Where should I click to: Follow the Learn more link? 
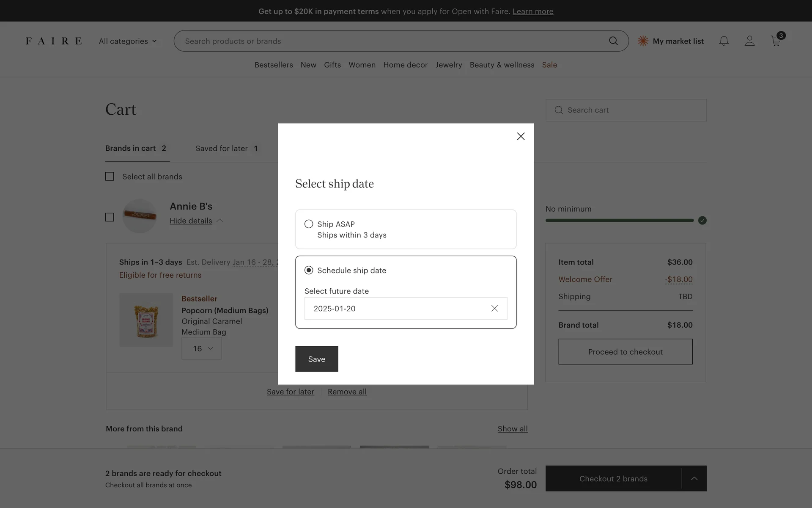(x=533, y=11)
